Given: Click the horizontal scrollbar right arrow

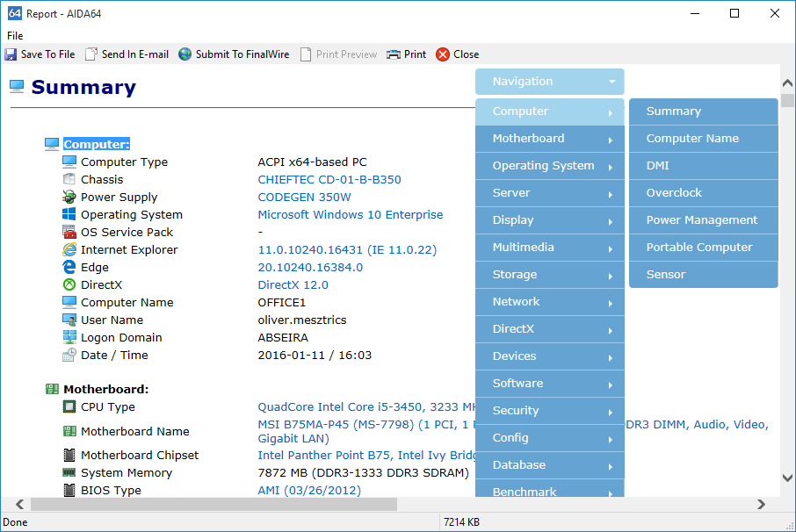Looking at the screenshot, I should click(761, 504).
